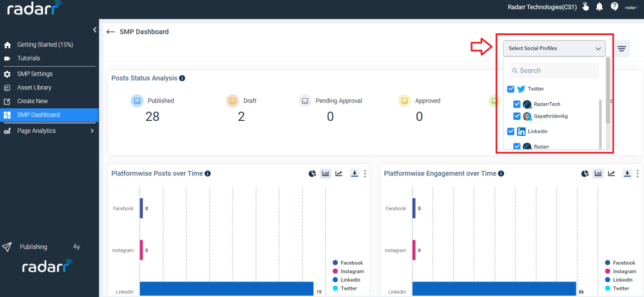The image size is (644, 297).
Task: Toggle Instagram legend in Posts chart
Action: click(348, 272)
